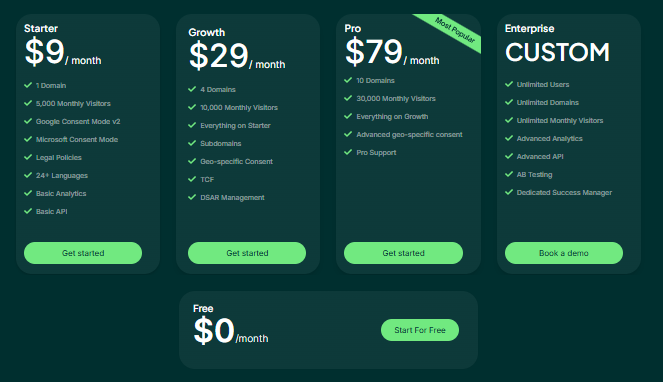
Task: Click Start For Free button
Action: (420, 330)
